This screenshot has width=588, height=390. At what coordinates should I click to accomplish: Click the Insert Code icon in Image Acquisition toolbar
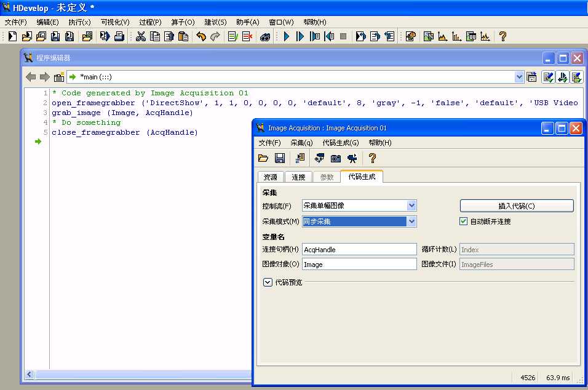click(300, 158)
